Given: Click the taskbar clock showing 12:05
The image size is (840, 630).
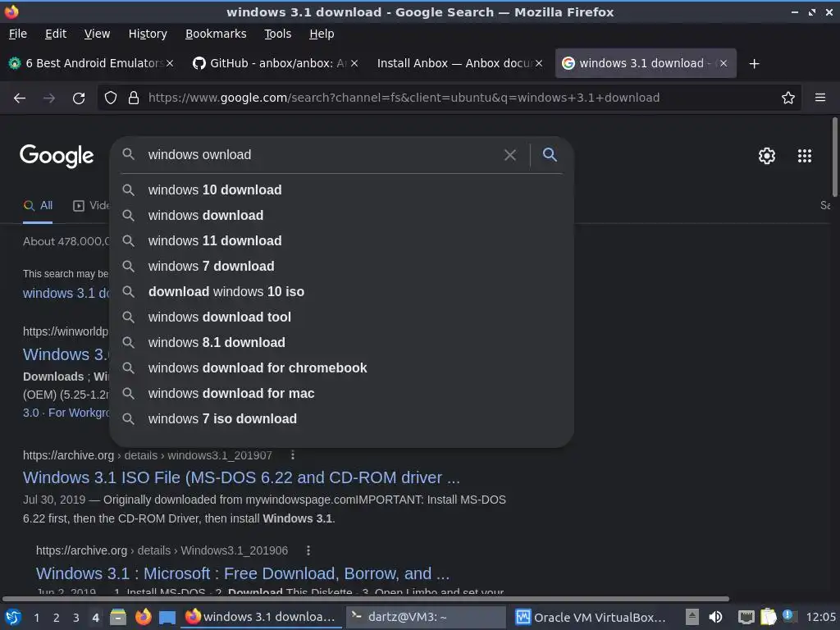Looking at the screenshot, I should click(x=820, y=617).
